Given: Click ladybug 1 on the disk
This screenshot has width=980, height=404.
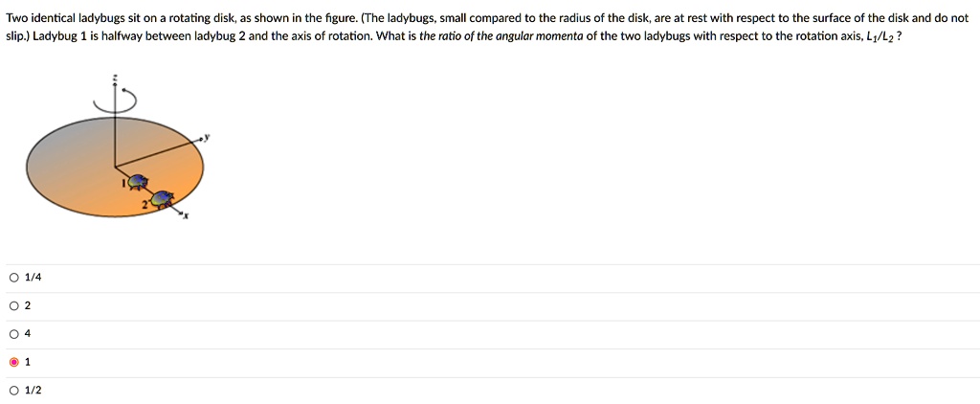Looking at the screenshot, I should pos(139,181).
